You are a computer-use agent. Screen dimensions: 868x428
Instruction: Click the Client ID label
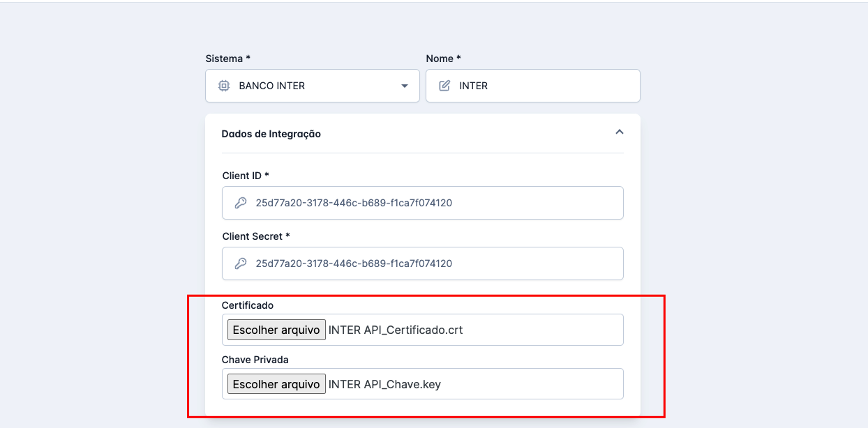[245, 176]
